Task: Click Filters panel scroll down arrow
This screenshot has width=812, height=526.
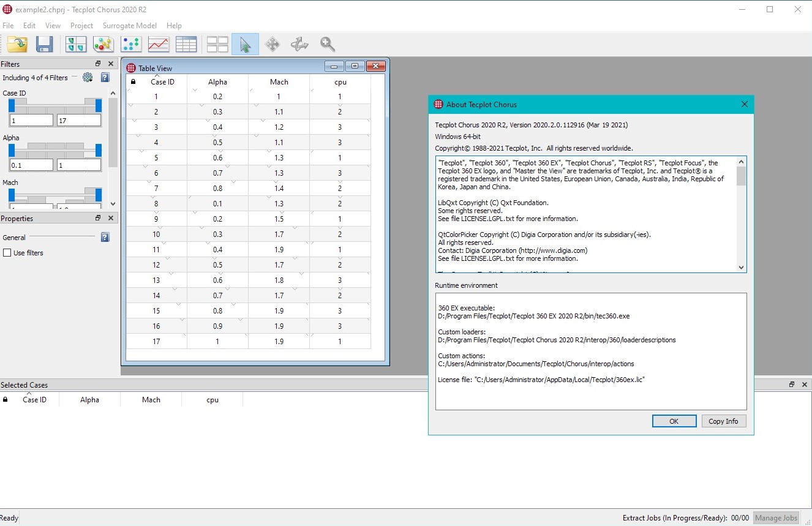Action: pos(113,203)
